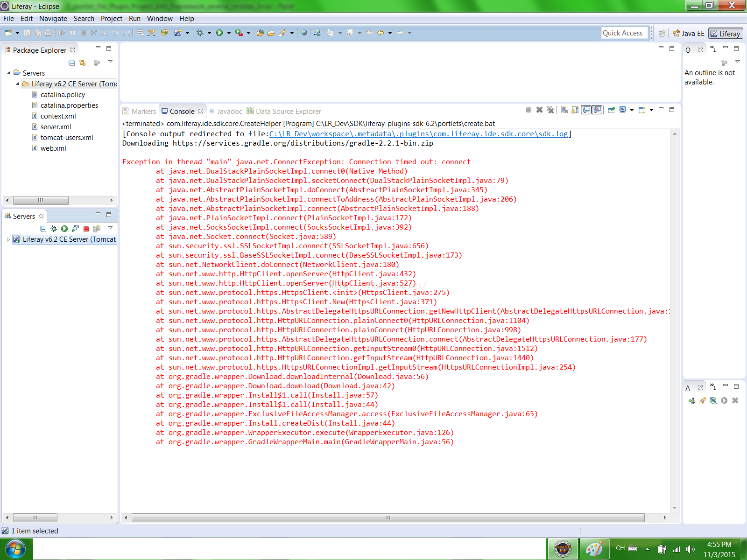Toggle Scroll Lock in the console toolbar
The height and width of the screenshot is (560, 747).
[575, 110]
